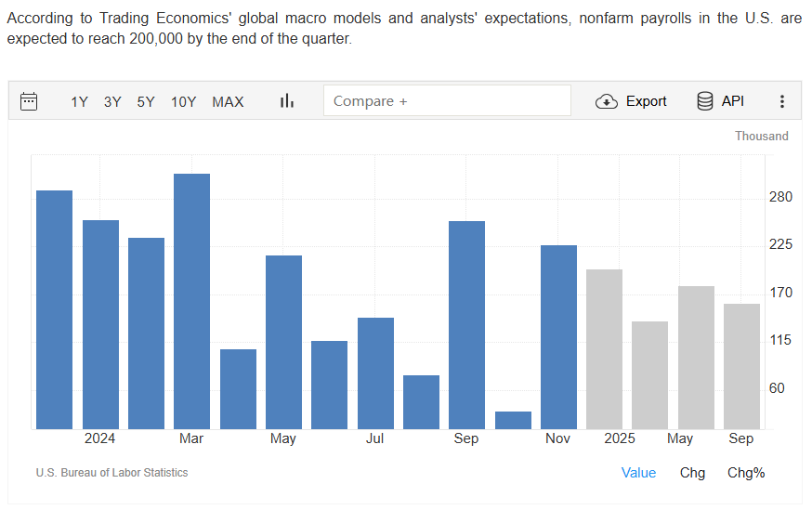Select the 1Y time range
The image size is (812, 510).
pyautogui.click(x=79, y=102)
